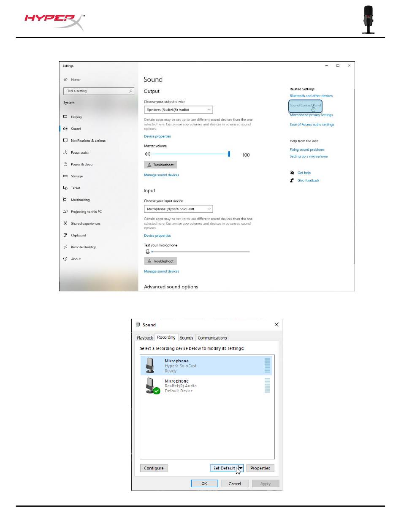Select the HyperX SoloCast microphone row
The width and height of the screenshot is (401, 532).
[x=206, y=366]
